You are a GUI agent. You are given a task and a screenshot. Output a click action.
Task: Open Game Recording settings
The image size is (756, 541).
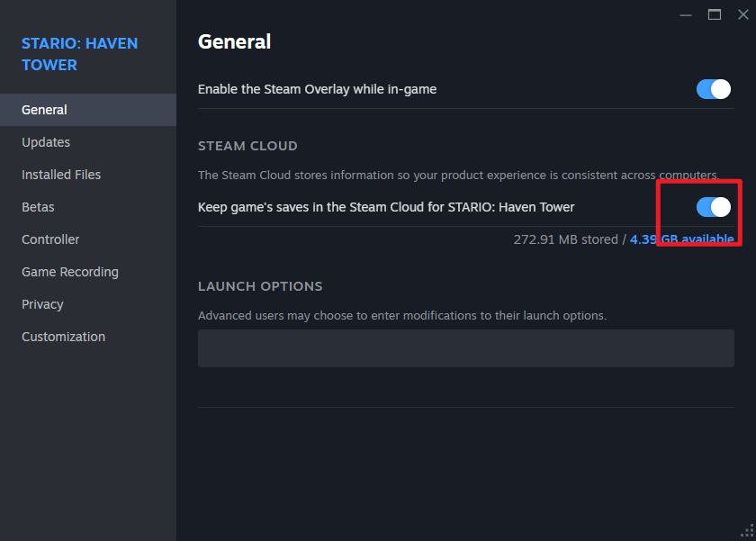[70, 272]
